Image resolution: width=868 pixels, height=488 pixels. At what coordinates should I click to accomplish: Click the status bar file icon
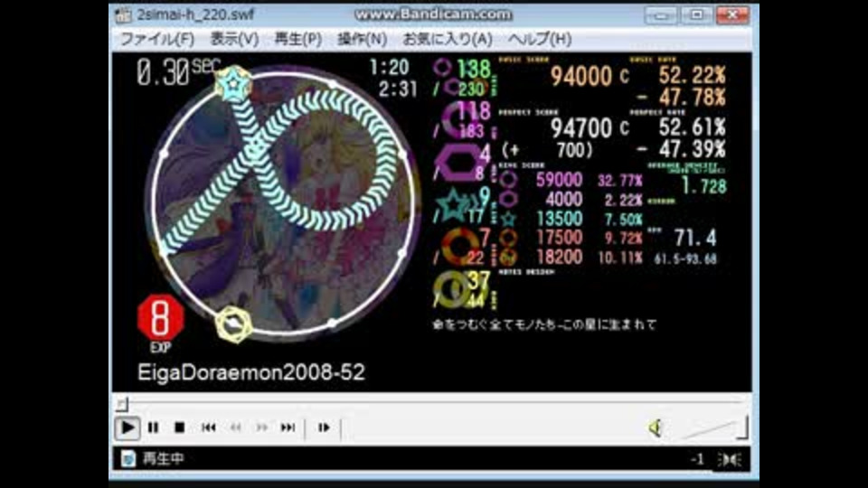point(127,459)
